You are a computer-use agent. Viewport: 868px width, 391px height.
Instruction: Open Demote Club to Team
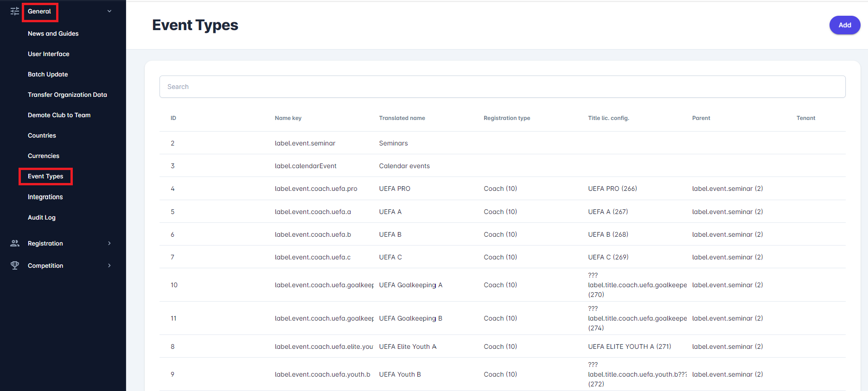tap(59, 115)
